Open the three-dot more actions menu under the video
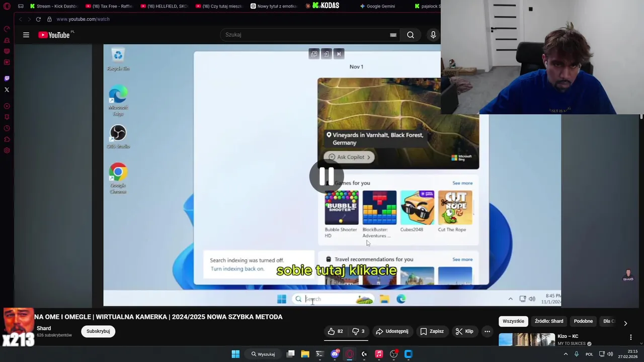 487,331
